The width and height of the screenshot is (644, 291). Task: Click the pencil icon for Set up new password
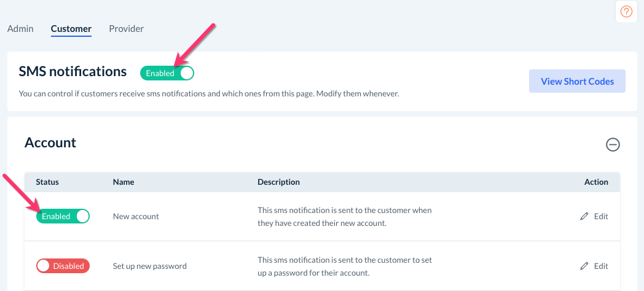[x=584, y=266]
